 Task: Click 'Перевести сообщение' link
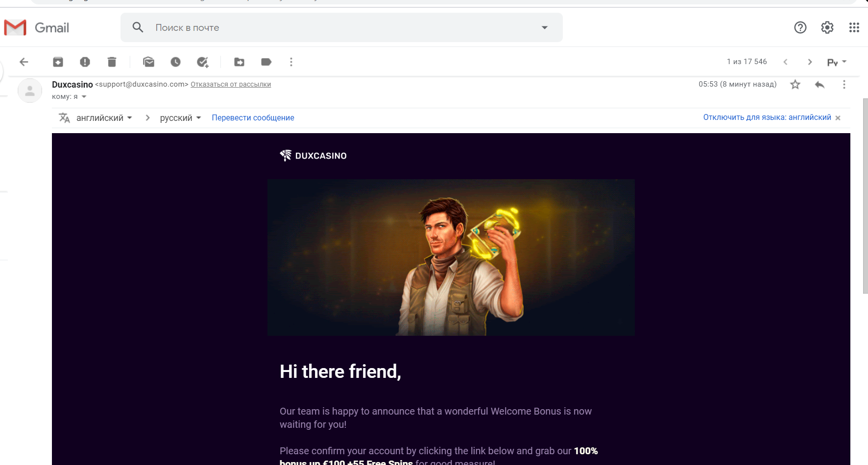click(x=253, y=117)
